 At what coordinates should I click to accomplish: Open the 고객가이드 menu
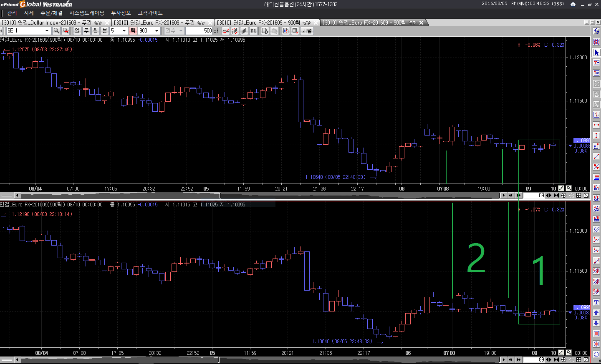click(x=150, y=13)
